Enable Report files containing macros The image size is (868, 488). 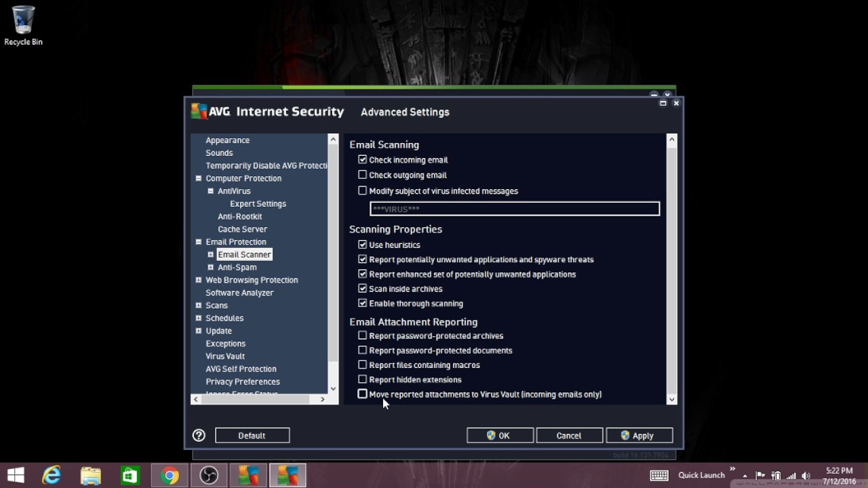pos(362,365)
